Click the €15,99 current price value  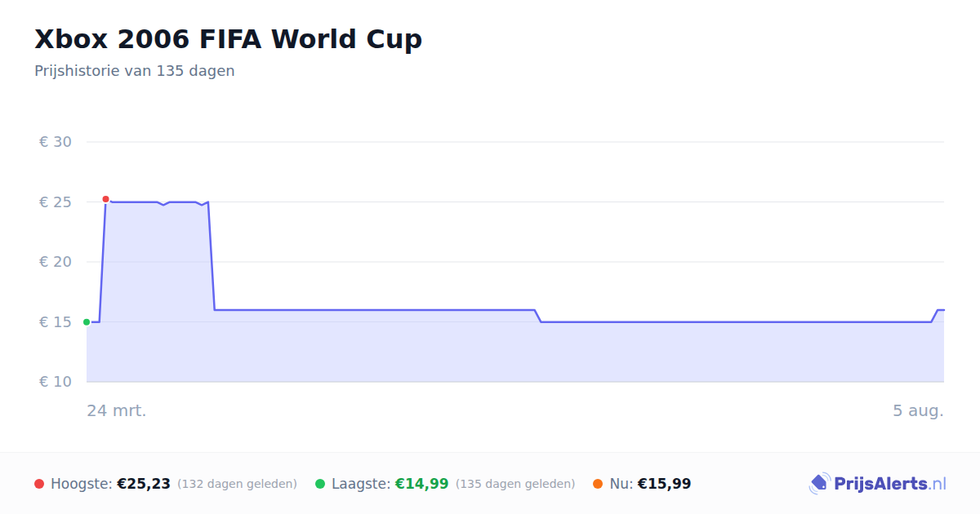click(x=664, y=484)
